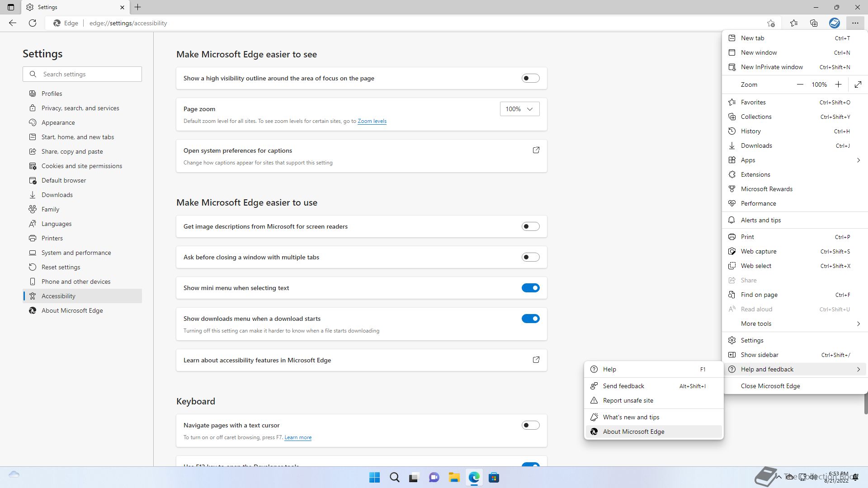The width and height of the screenshot is (868, 488).
Task: Enable image descriptions for screen readers
Action: point(530,226)
